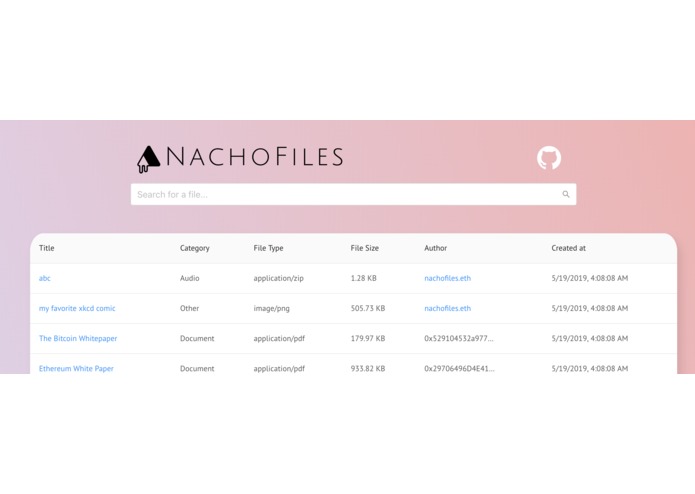
Task: Click the File Size column header
Action: 365,248
